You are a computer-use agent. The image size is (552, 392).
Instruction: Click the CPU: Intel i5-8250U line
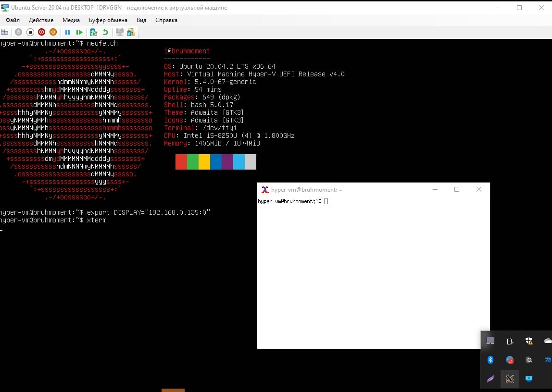[x=229, y=135]
